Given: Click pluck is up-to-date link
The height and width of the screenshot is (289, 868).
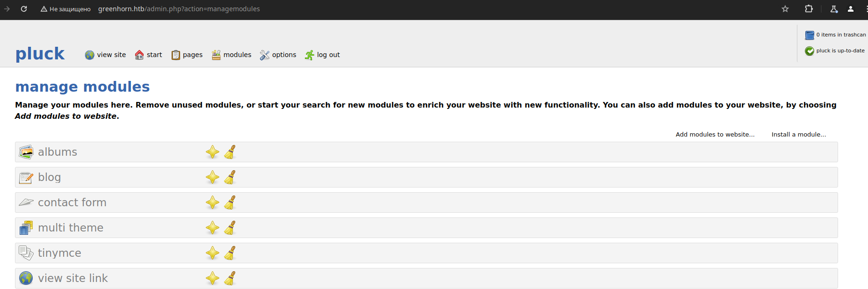Looking at the screenshot, I should pos(840,51).
